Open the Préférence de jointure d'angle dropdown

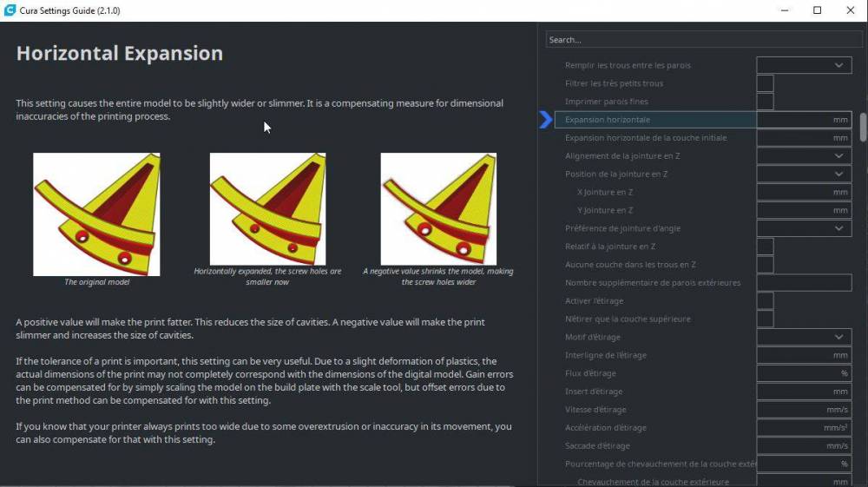pyautogui.click(x=804, y=228)
